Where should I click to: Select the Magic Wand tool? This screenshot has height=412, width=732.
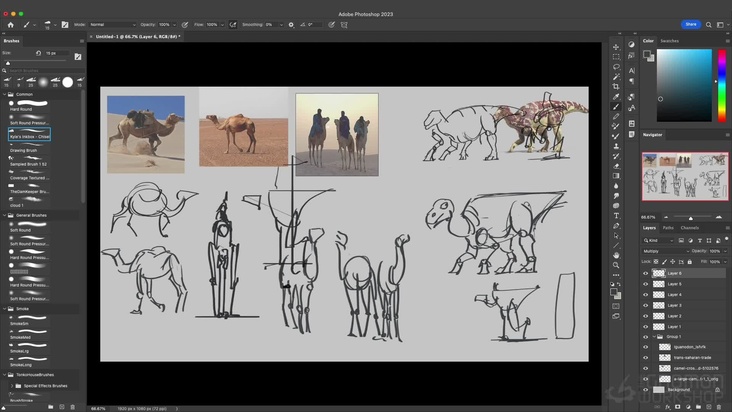tap(616, 77)
